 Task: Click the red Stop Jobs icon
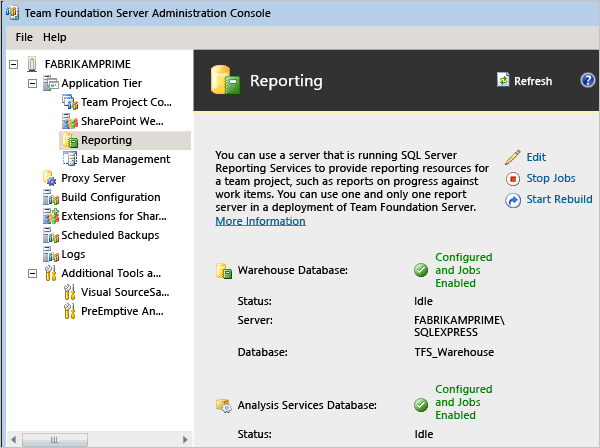pyautogui.click(x=513, y=178)
